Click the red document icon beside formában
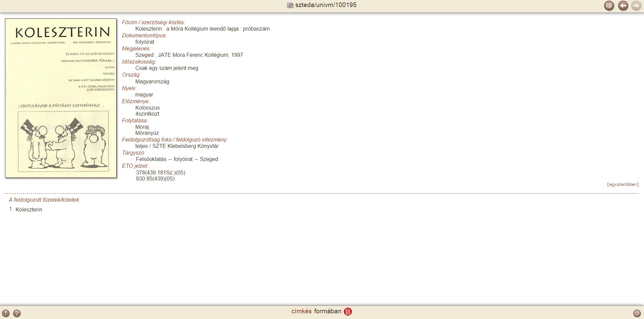The height and width of the screenshot is (319, 644). [348, 312]
